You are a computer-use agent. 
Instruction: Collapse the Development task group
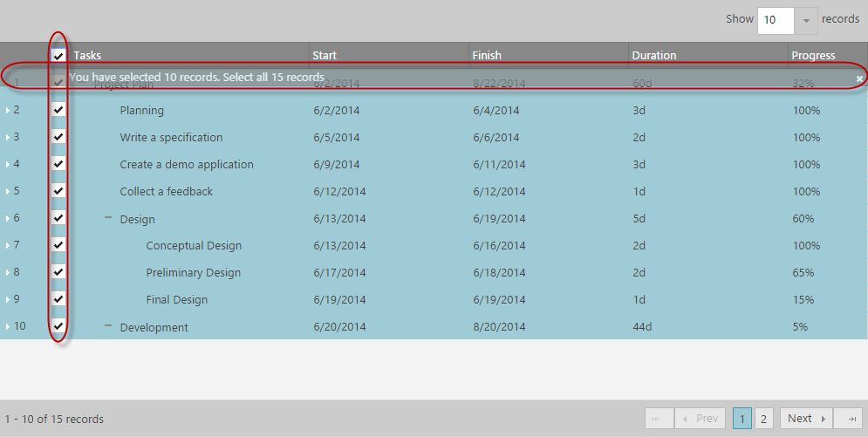click(108, 325)
